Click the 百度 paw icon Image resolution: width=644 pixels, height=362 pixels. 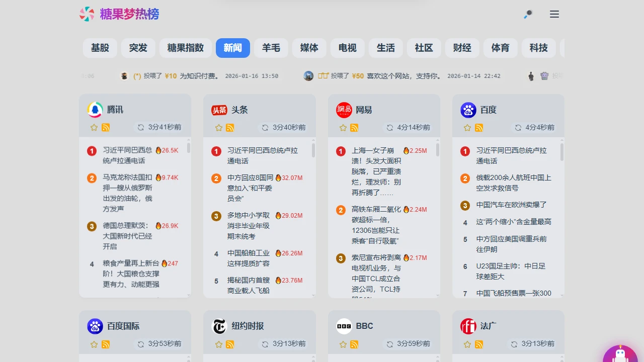point(468,110)
